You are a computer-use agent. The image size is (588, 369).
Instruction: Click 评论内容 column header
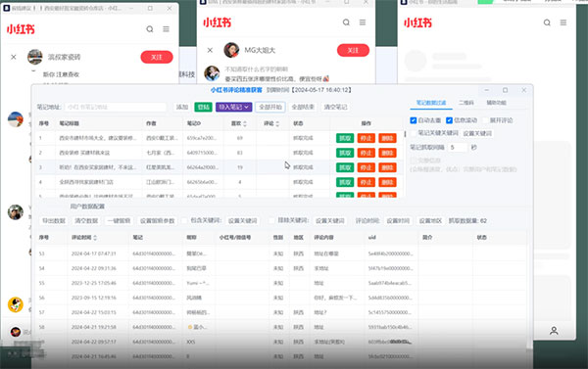click(x=323, y=238)
